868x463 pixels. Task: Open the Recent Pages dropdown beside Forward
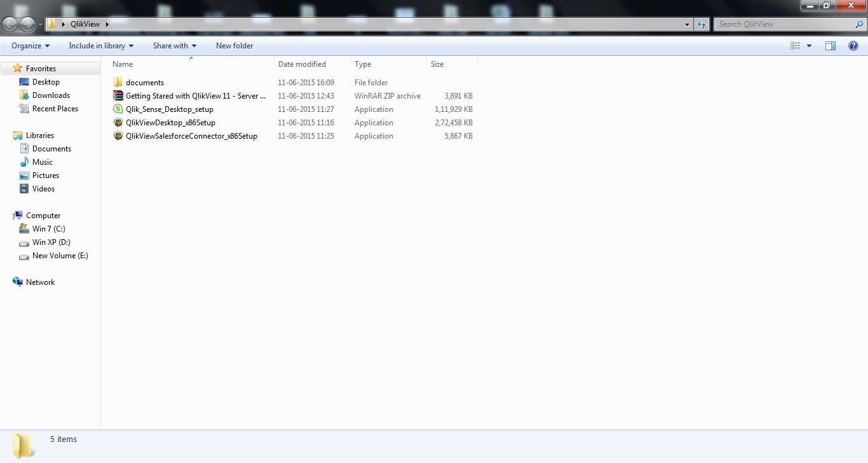click(41, 25)
